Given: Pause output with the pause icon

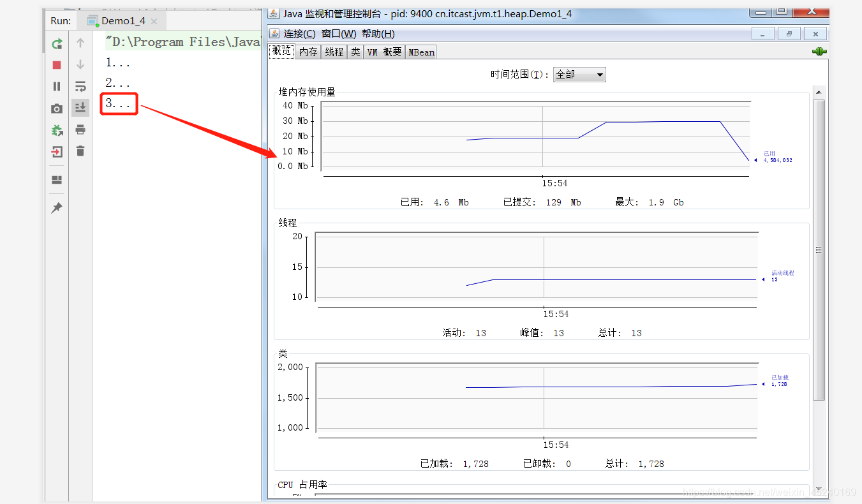Looking at the screenshot, I should (x=57, y=86).
